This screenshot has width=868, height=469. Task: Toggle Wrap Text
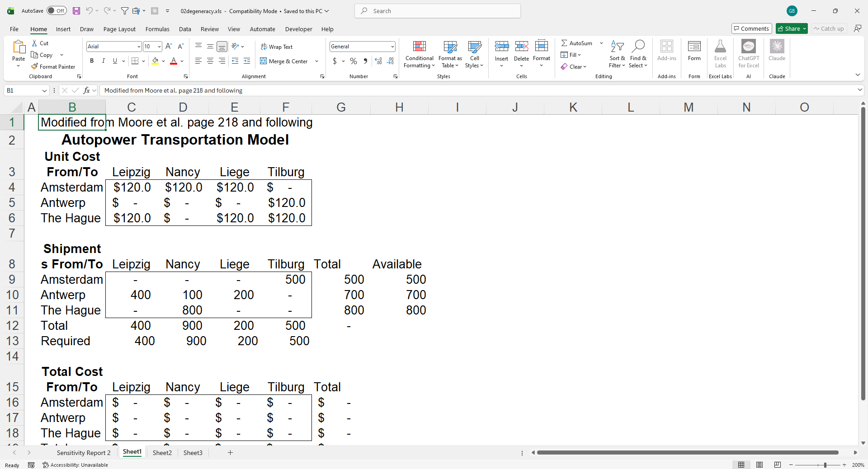[x=277, y=47]
